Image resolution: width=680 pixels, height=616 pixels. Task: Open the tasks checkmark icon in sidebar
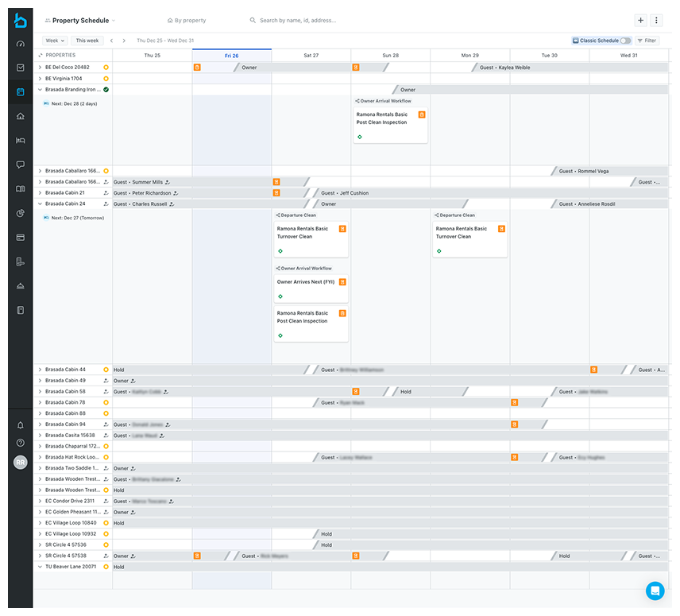click(x=21, y=68)
